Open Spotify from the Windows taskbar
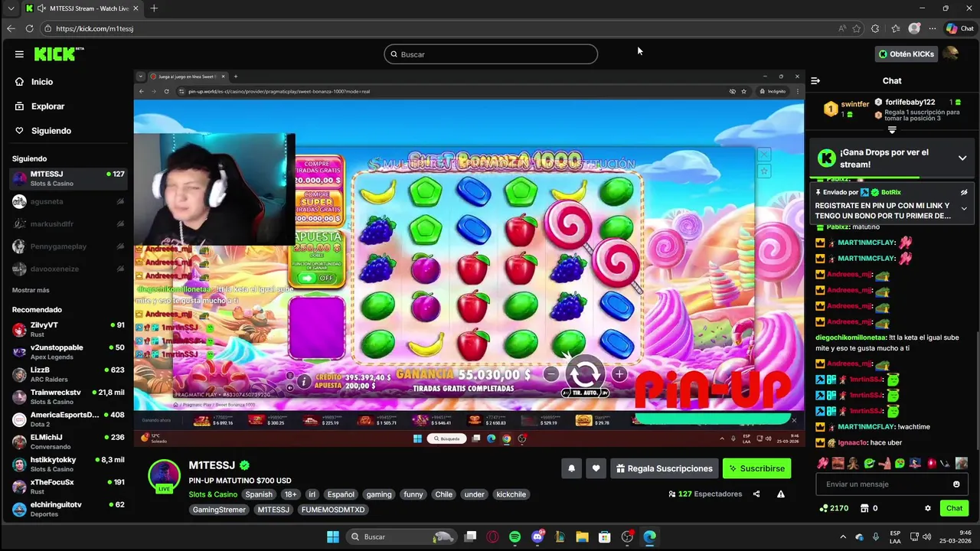980x551 pixels. [514, 536]
